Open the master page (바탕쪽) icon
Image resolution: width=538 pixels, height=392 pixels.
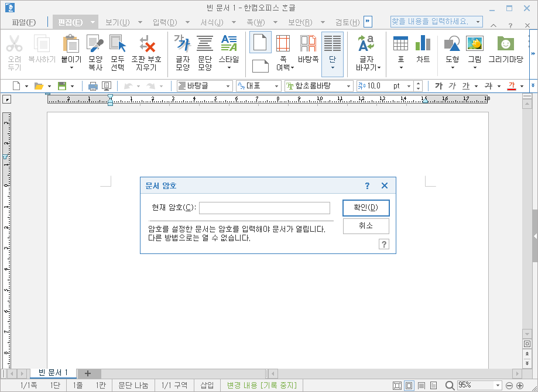point(308,43)
